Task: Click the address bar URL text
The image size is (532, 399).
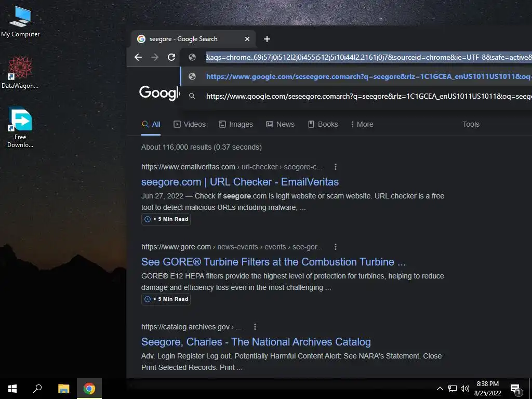Action: click(369, 57)
